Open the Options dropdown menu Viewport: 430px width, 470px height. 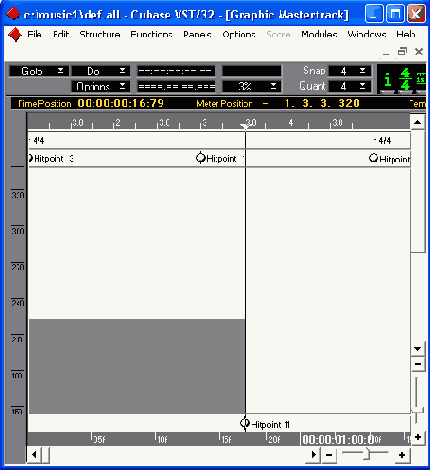click(x=101, y=86)
